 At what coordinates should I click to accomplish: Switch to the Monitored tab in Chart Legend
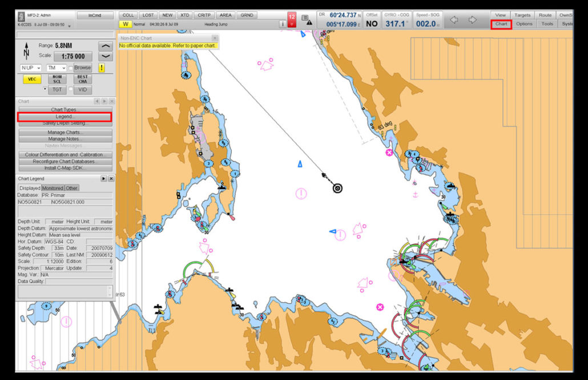pyautogui.click(x=53, y=187)
